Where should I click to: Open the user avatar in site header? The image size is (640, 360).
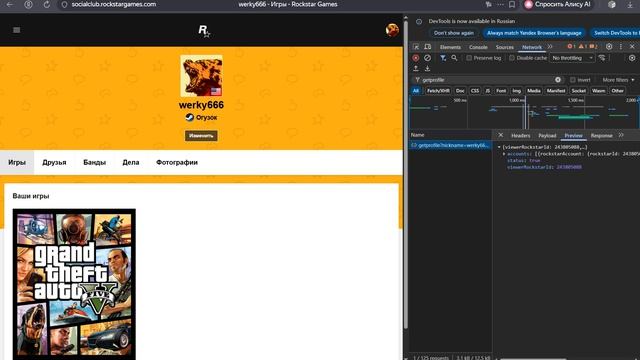pyautogui.click(x=392, y=30)
